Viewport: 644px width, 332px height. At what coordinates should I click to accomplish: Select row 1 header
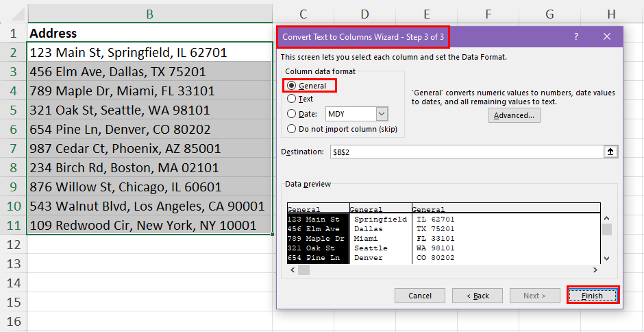(14, 33)
